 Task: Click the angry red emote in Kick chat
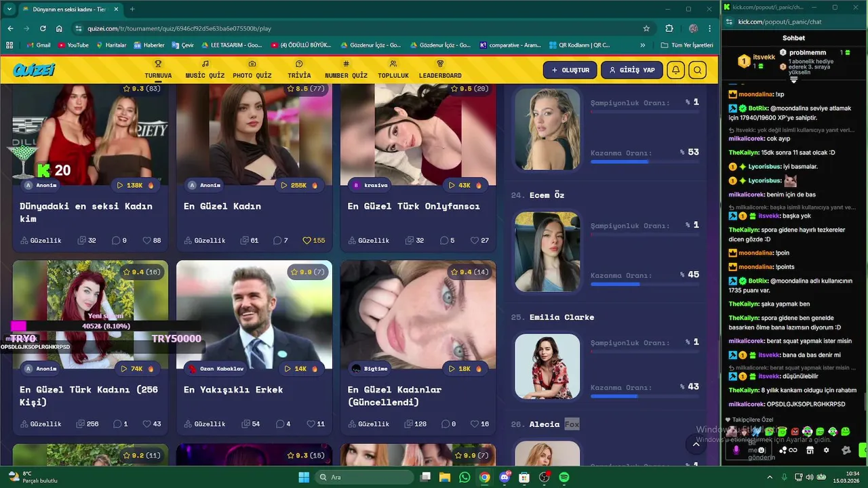pyautogui.click(x=795, y=431)
